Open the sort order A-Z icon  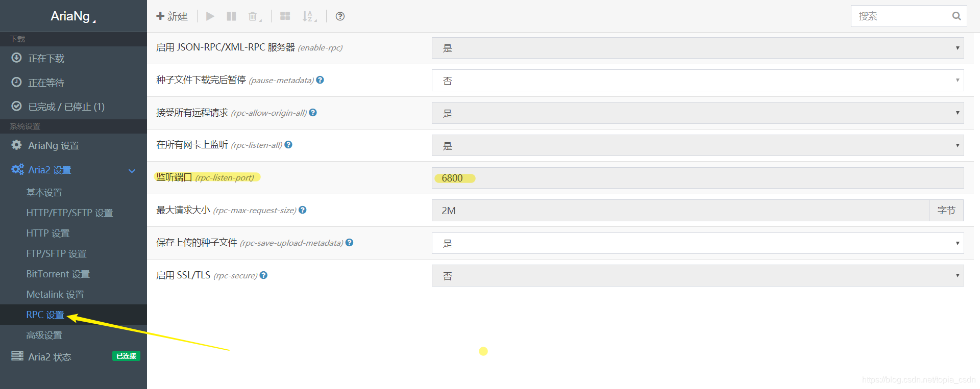[309, 16]
